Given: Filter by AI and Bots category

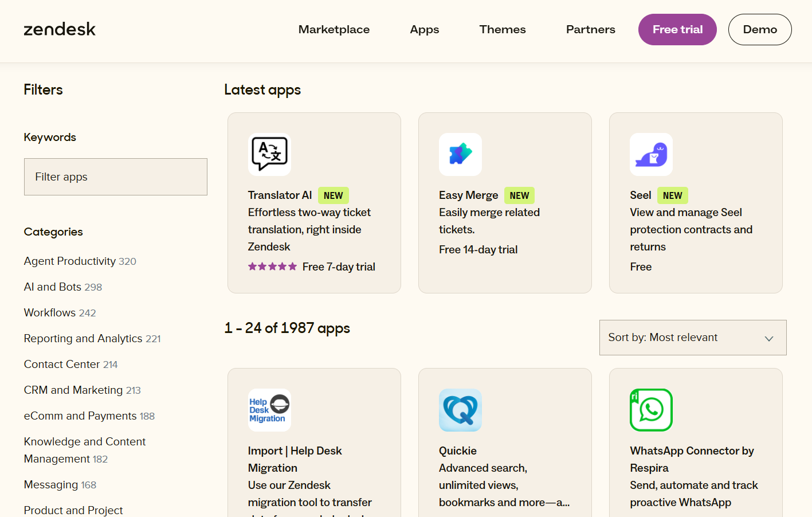Looking at the screenshot, I should 63,287.
